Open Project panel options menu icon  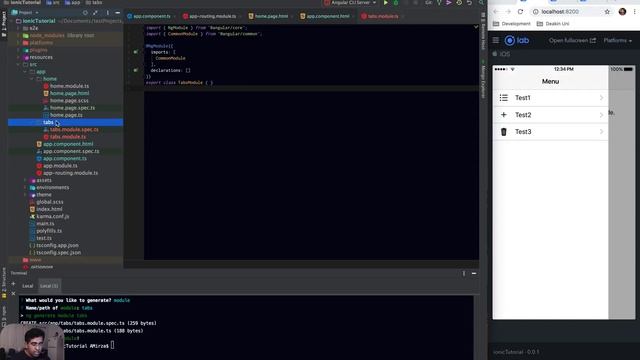pyautogui.click(x=108, y=13)
